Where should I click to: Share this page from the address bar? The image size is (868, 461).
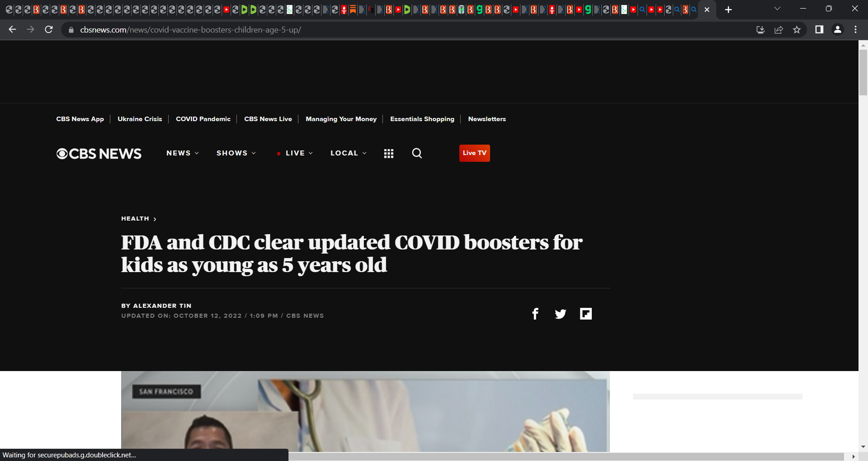[x=778, y=30]
